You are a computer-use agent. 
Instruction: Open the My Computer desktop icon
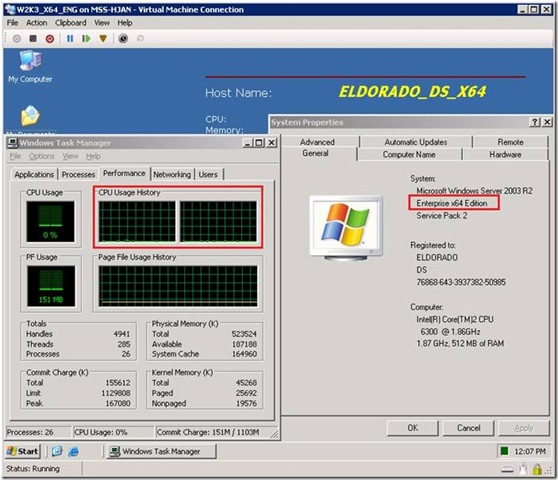[31, 67]
